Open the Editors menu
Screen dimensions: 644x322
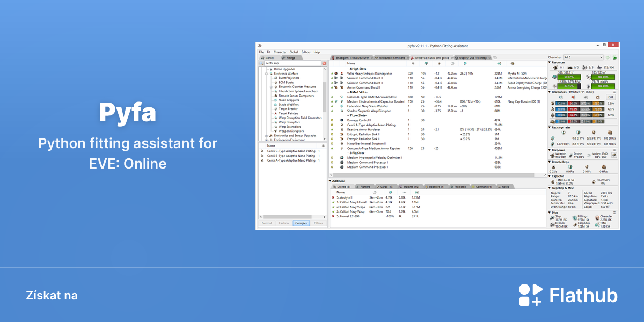(x=306, y=52)
